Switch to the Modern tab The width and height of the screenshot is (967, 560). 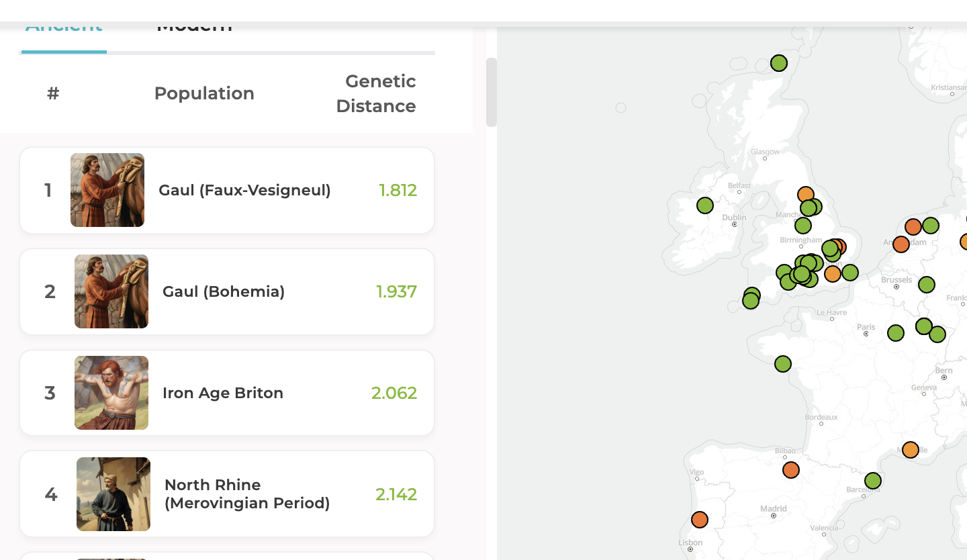click(x=194, y=28)
